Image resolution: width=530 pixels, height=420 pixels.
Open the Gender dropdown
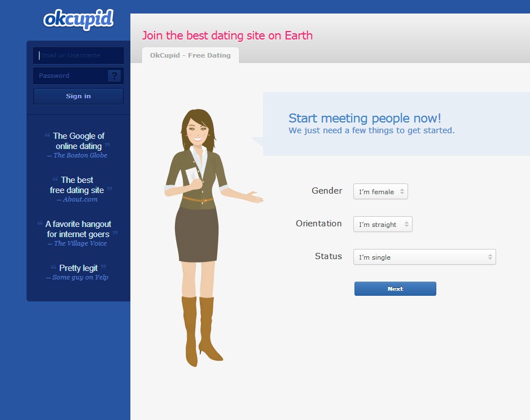(x=380, y=191)
